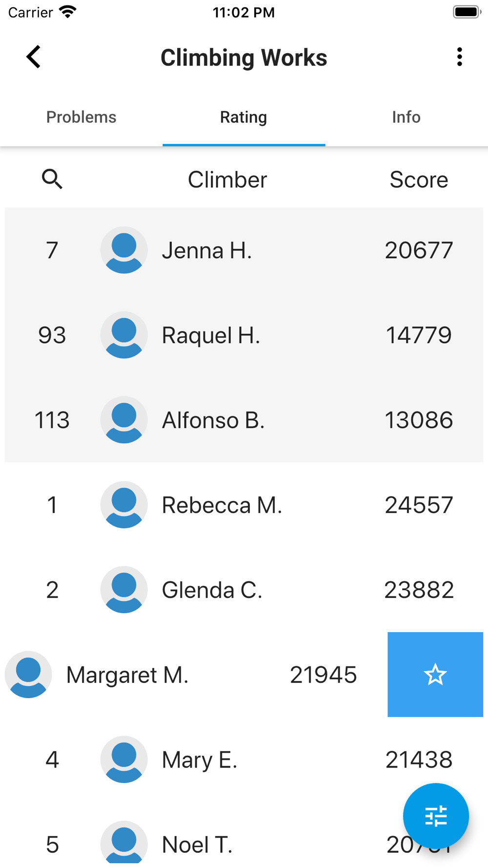Select the Rating tab
Screen dimensions: 488x868
click(x=244, y=117)
